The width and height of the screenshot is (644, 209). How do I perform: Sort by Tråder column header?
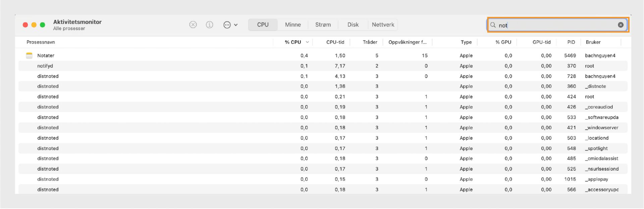point(370,42)
